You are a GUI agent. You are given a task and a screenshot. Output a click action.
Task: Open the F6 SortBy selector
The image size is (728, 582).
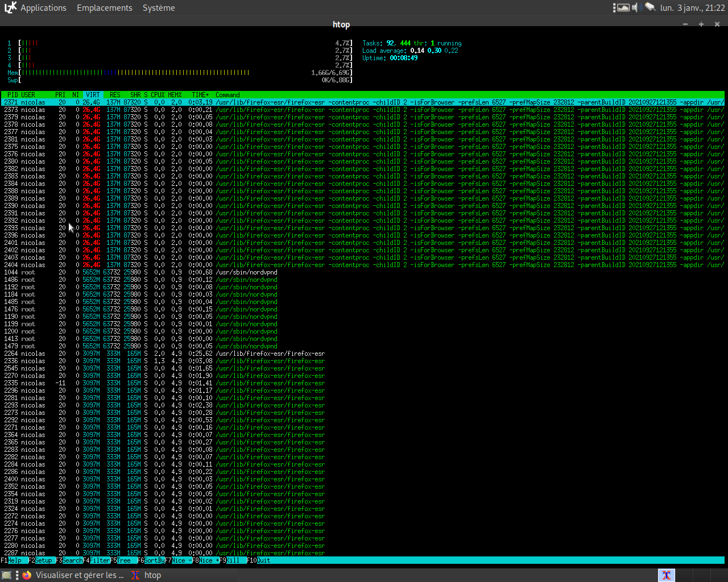pos(151,560)
